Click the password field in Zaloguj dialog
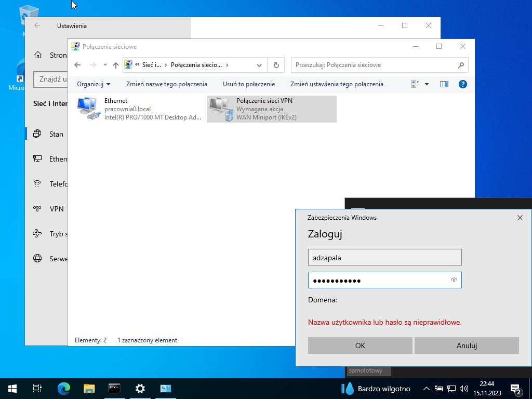The width and height of the screenshot is (532, 399). (385, 280)
